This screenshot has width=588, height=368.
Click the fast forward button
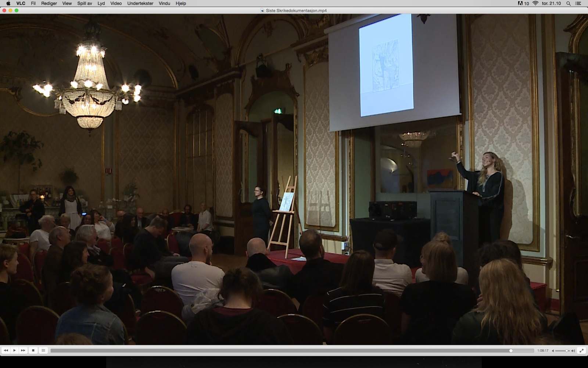[x=23, y=350]
